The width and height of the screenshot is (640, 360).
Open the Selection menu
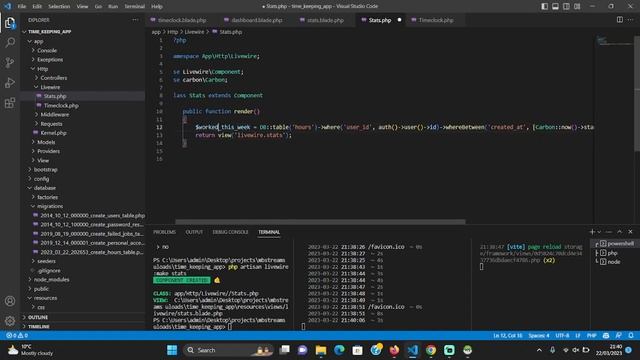(59, 6)
